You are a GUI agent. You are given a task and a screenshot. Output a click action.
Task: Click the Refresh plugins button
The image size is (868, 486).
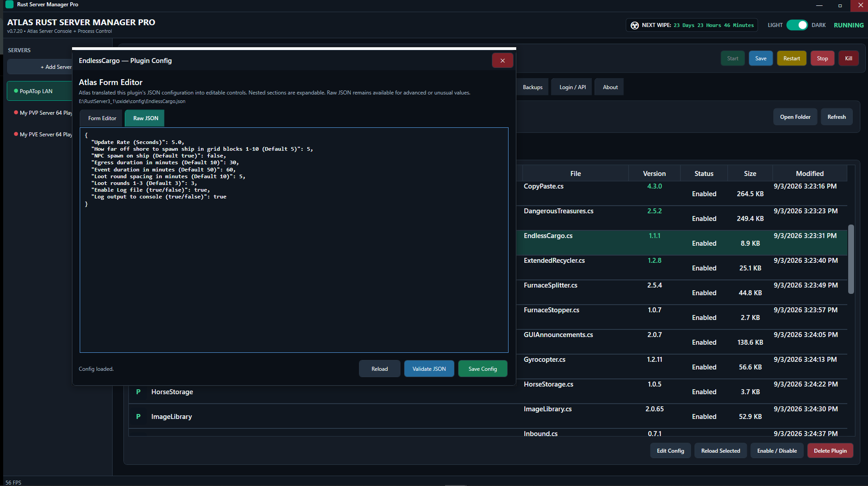coord(836,117)
